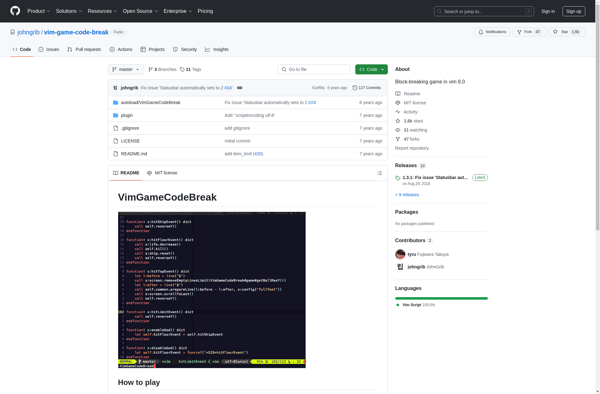The height and width of the screenshot is (394, 600).
Task: Open tyru contributor avatar
Action: (400, 254)
